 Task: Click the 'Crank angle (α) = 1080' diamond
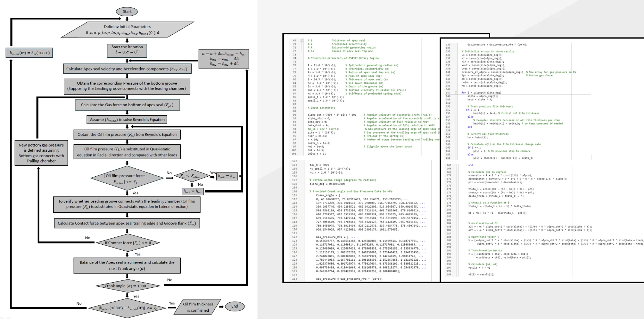coord(128,286)
